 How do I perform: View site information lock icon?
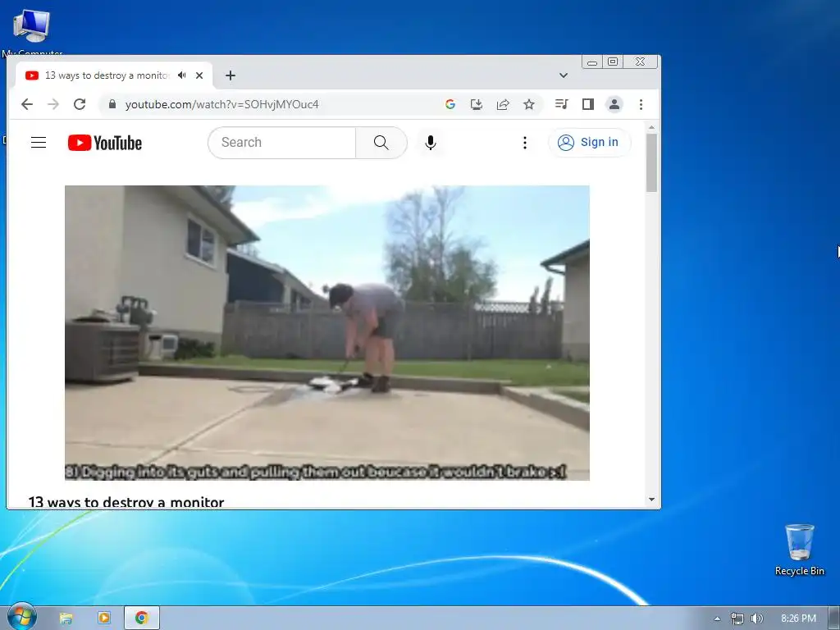tap(112, 104)
